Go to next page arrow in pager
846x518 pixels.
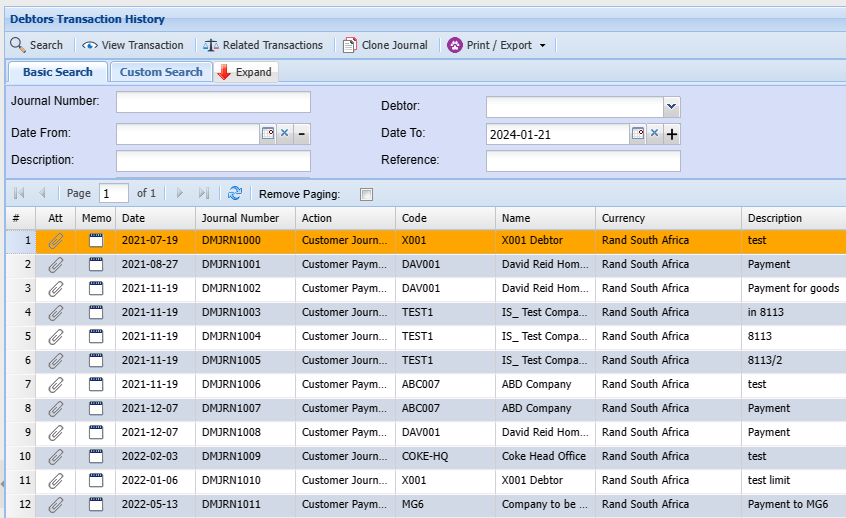point(180,193)
